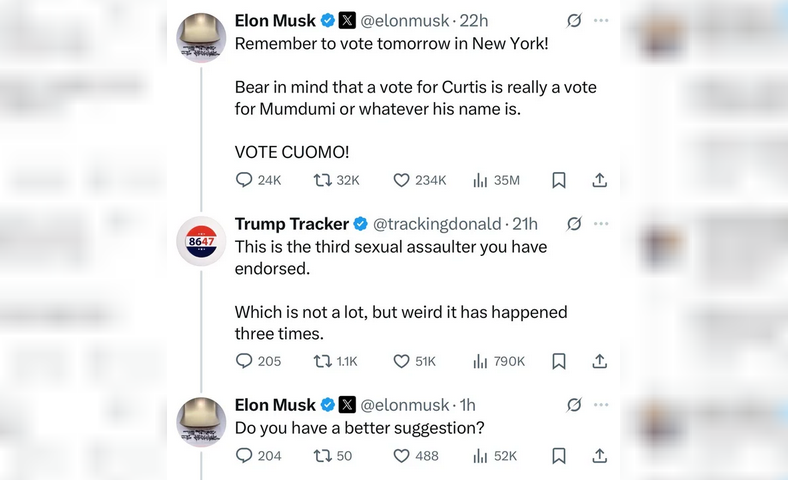Viewport: 788px width, 480px height.
Task: Click the X affiliation badge on first tweet
Action: (x=347, y=20)
